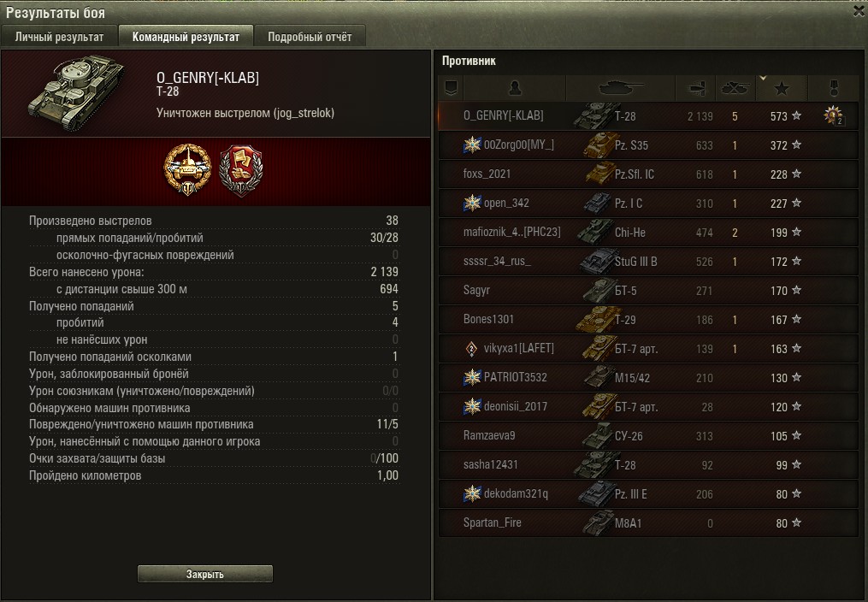868x602 pixels.
Task: Click the T-28 tank thumbnail image
Action: [76, 92]
